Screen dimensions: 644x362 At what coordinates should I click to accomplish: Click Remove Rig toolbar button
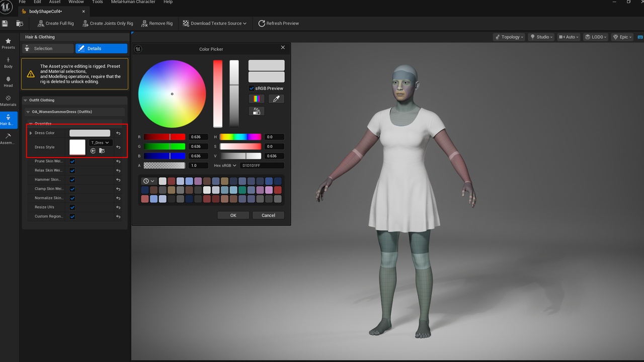point(157,23)
